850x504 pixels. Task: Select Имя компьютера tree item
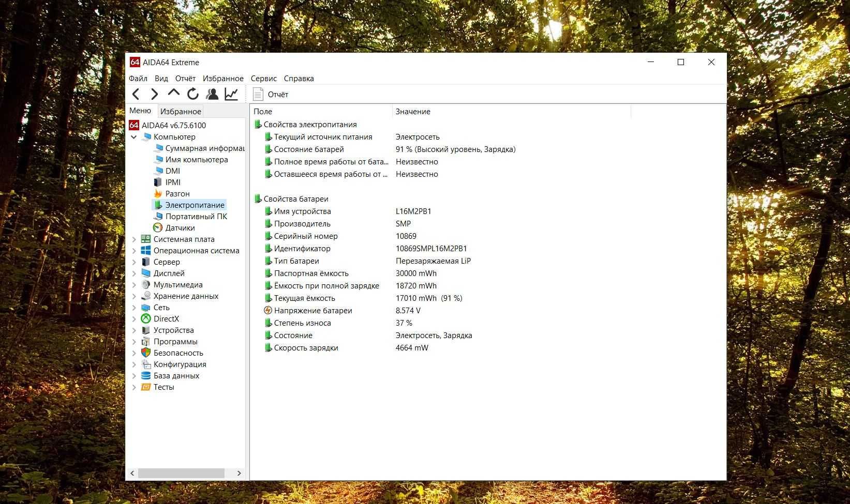coord(197,160)
